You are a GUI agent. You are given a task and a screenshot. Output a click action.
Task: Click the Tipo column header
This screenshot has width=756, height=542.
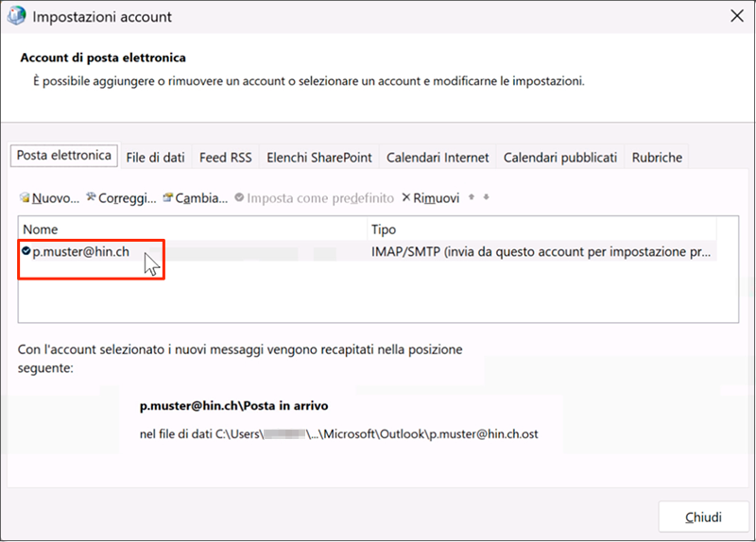[541, 229]
